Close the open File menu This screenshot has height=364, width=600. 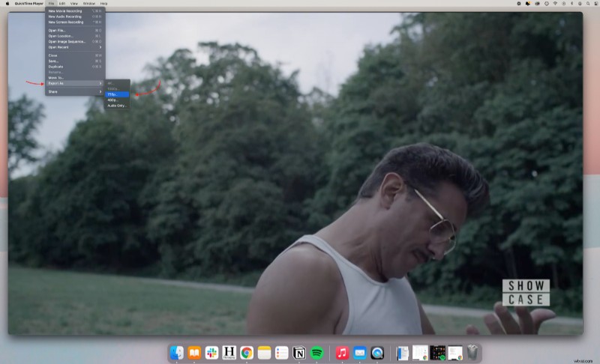point(51,4)
